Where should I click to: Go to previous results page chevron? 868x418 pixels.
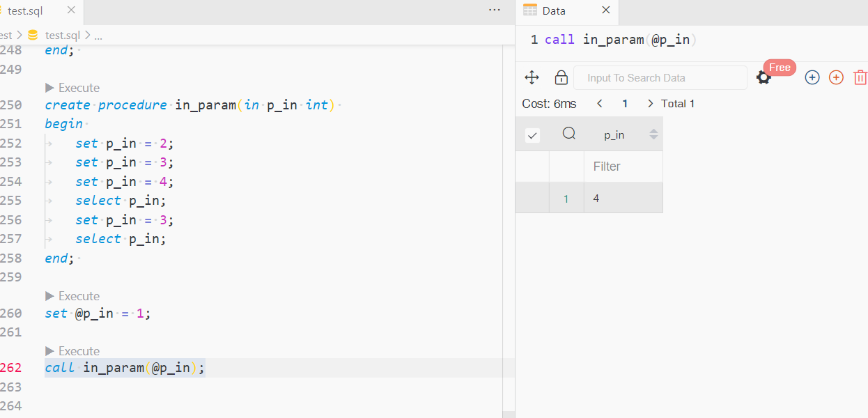600,103
